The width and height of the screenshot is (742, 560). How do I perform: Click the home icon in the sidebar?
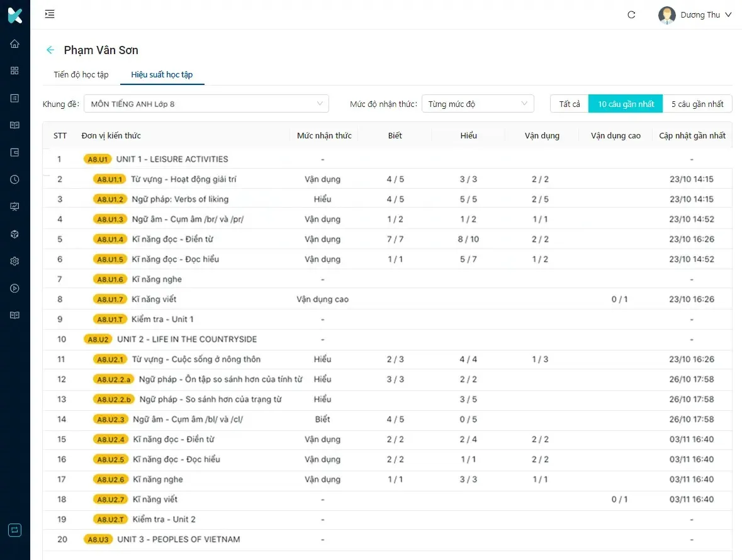coord(14,44)
